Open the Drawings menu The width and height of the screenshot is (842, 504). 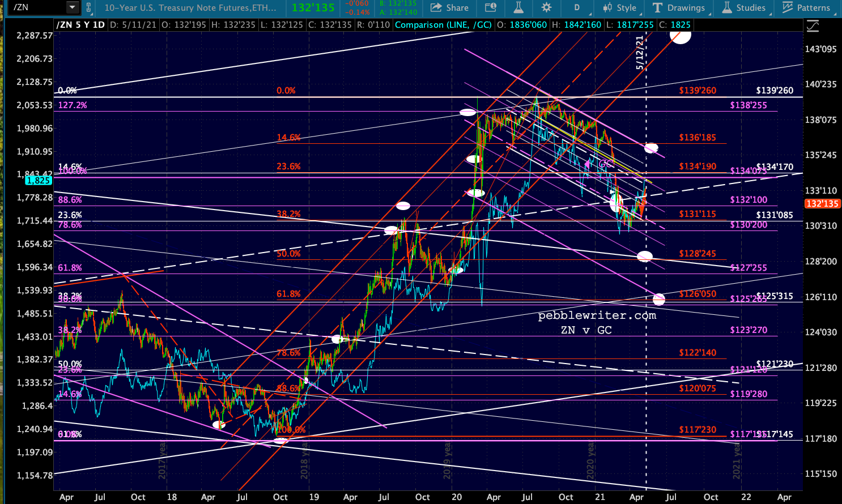point(679,7)
